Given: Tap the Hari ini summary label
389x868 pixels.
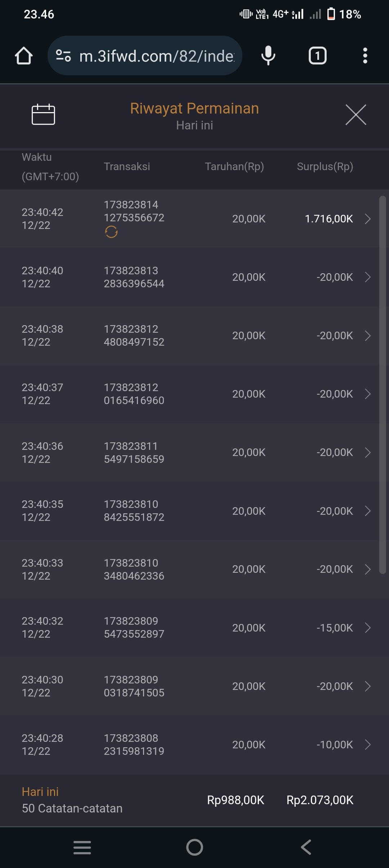Looking at the screenshot, I should point(40,792).
